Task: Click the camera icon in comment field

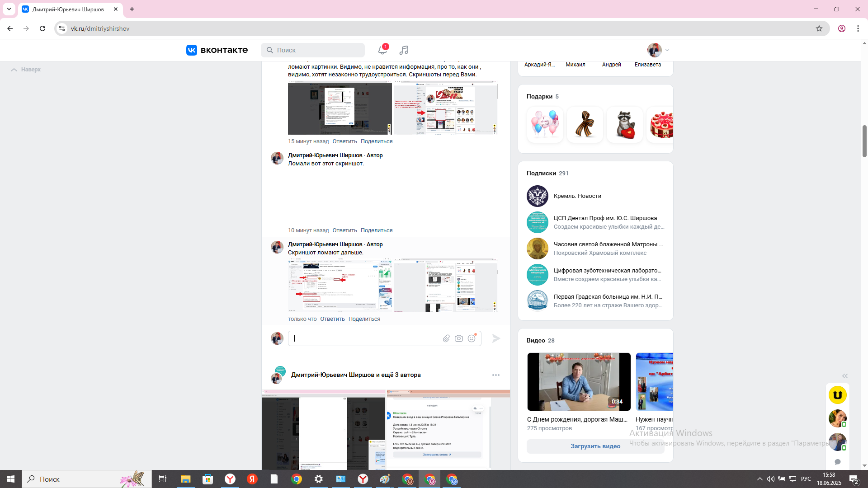Action: pyautogui.click(x=459, y=338)
